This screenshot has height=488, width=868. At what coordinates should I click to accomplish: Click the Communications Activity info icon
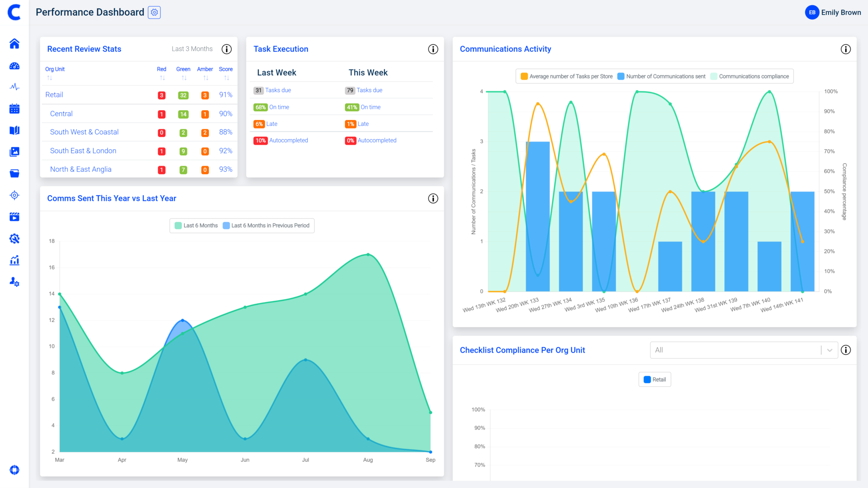(846, 49)
